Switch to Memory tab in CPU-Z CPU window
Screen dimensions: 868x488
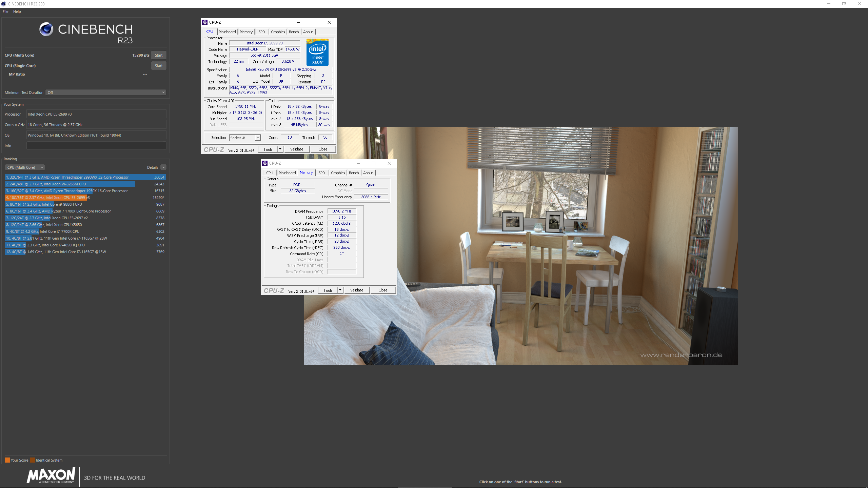point(246,32)
